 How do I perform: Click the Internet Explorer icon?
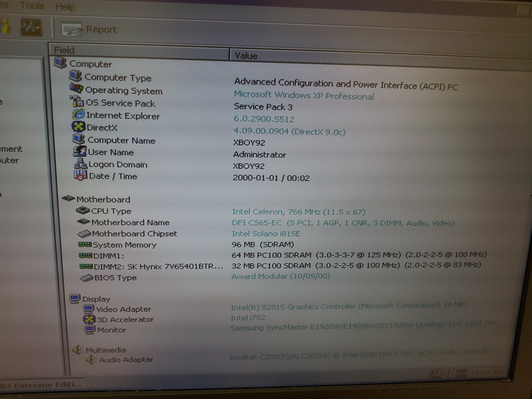pos(78,115)
